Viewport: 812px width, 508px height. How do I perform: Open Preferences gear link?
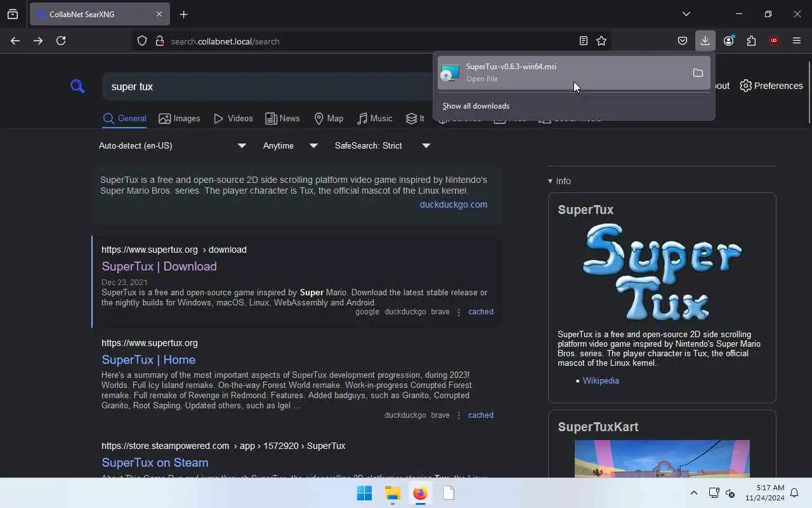pyautogui.click(x=771, y=86)
